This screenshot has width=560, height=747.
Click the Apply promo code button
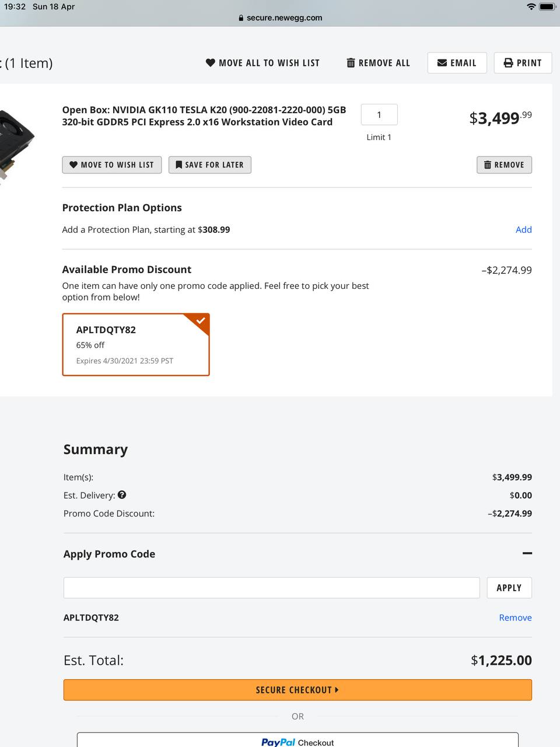pyautogui.click(x=509, y=588)
